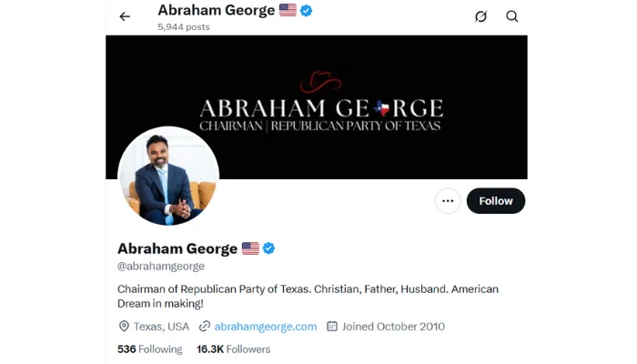Viewport: 637px width, 364px height.
Task: Go back using the left arrow
Action: point(125,16)
